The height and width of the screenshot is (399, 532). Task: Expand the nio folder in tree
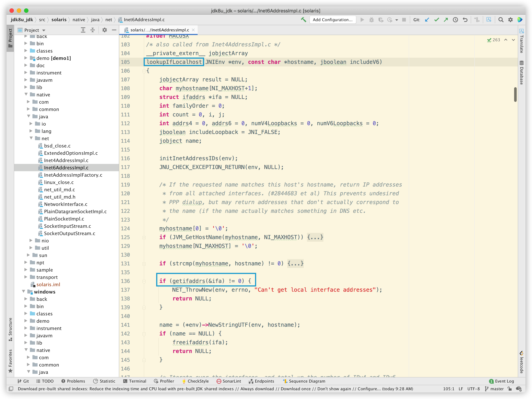(31, 241)
